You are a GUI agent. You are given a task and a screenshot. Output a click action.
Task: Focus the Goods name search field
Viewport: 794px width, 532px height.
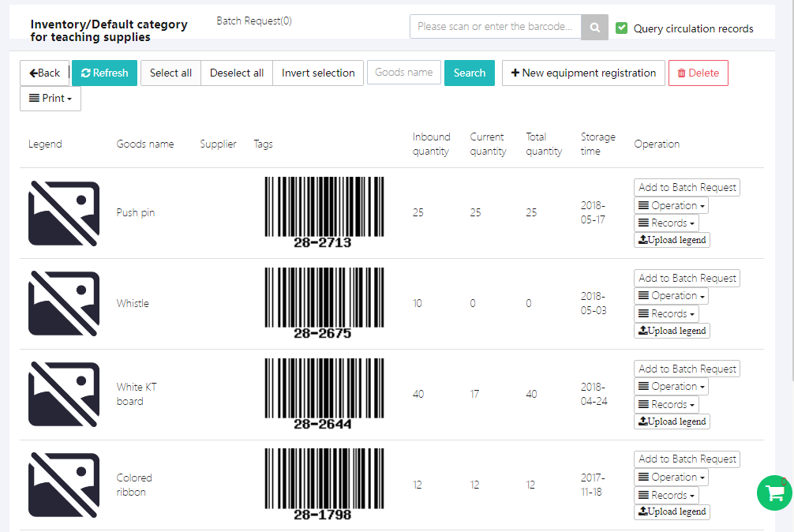pyautogui.click(x=403, y=73)
